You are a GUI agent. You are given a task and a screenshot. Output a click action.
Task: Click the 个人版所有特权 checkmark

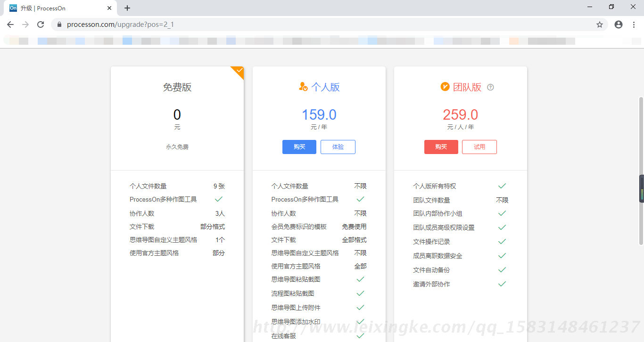(x=502, y=186)
